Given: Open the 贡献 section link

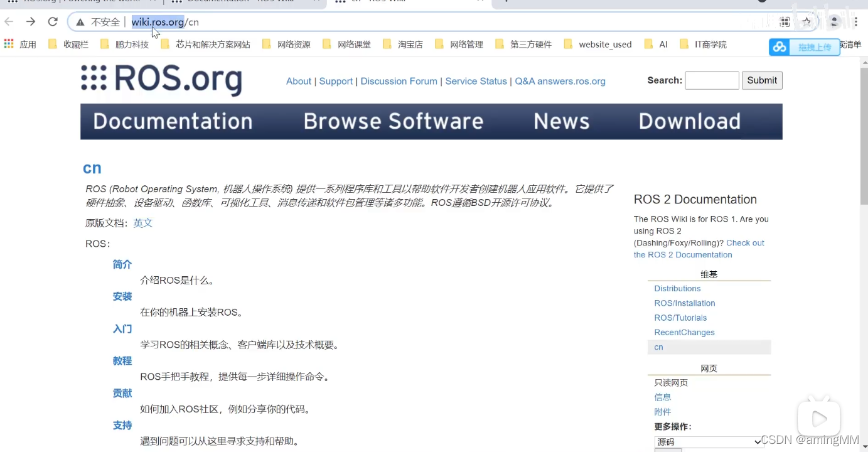Looking at the screenshot, I should point(122,393).
